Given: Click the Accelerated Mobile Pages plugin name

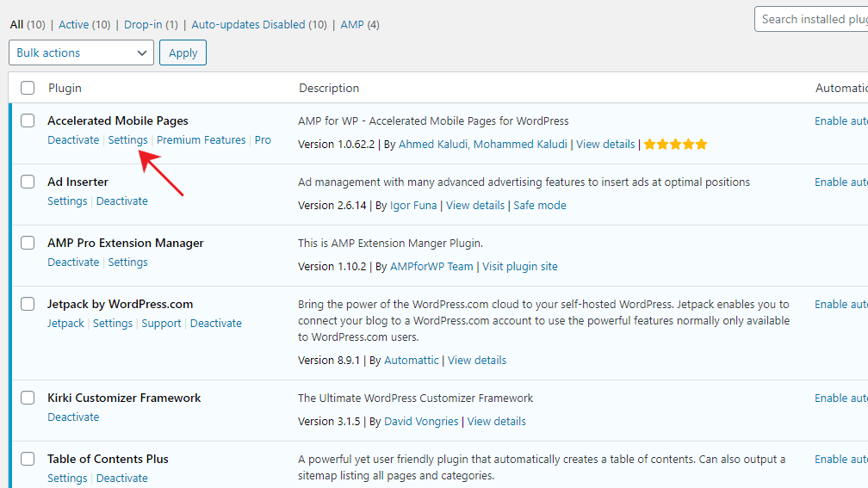Looking at the screenshot, I should pos(118,120).
